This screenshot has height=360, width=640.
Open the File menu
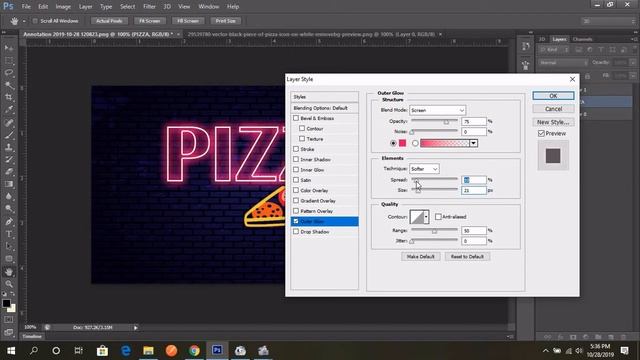tap(26, 7)
